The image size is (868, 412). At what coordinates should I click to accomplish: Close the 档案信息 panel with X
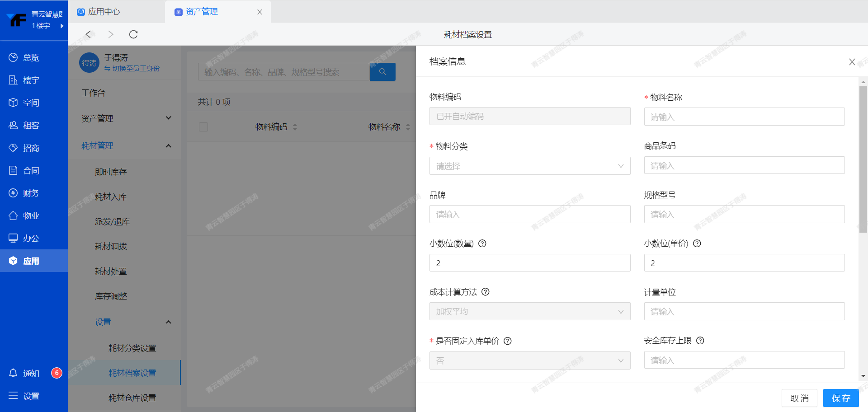click(852, 62)
